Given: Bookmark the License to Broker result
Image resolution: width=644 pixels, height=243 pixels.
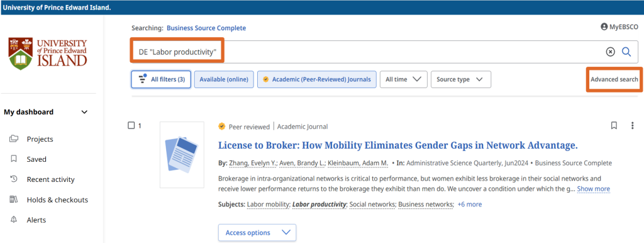Looking at the screenshot, I should 614,125.
